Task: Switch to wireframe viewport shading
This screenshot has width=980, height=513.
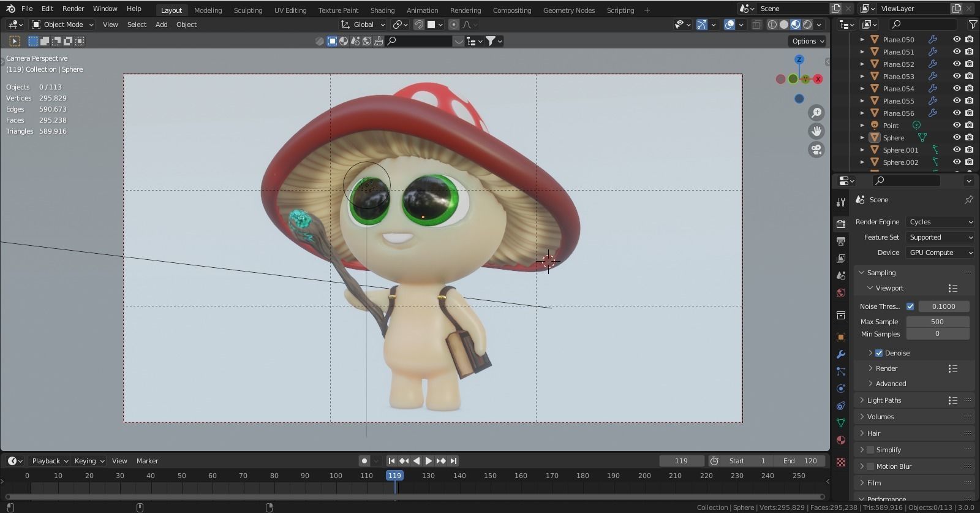Action: pyautogui.click(x=772, y=25)
